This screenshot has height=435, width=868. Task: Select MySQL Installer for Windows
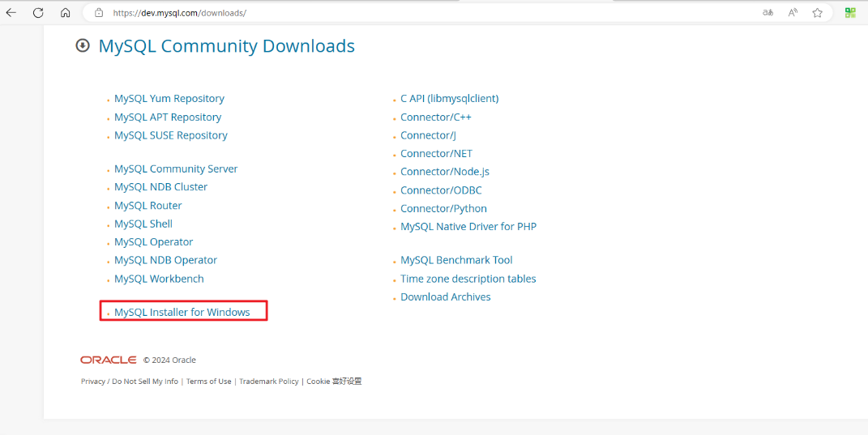pyautogui.click(x=182, y=312)
